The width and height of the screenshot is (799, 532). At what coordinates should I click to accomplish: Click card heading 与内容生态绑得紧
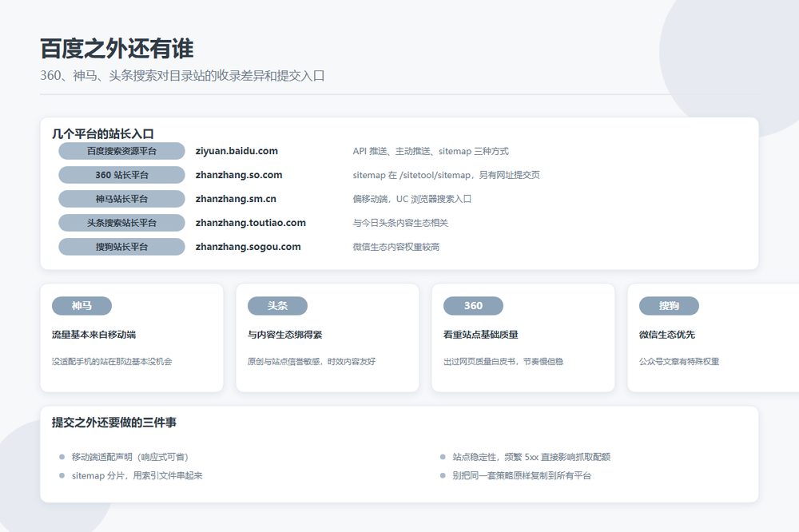click(x=285, y=335)
